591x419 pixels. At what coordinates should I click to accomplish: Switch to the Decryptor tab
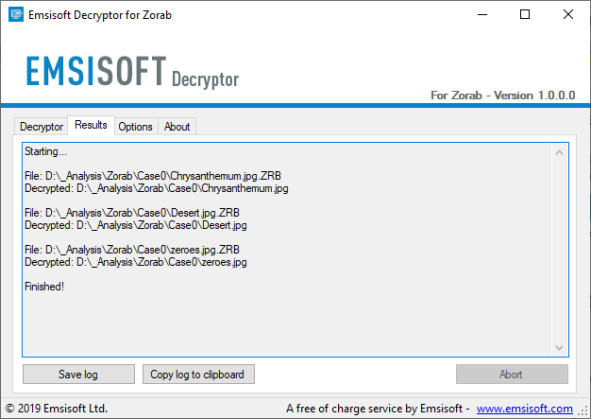[41, 127]
